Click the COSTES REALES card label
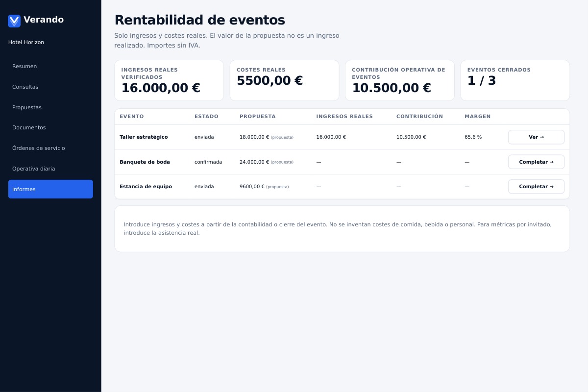The image size is (588, 392). [x=261, y=70]
